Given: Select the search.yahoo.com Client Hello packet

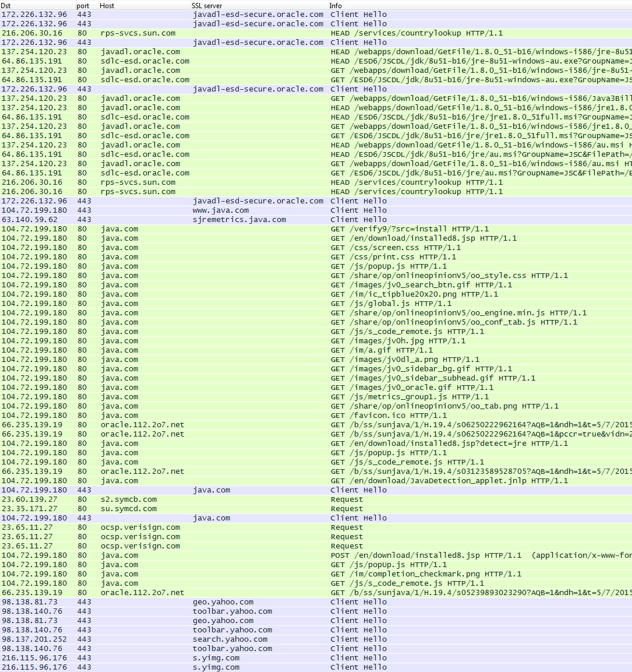Looking at the screenshot, I should pos(230,639).
